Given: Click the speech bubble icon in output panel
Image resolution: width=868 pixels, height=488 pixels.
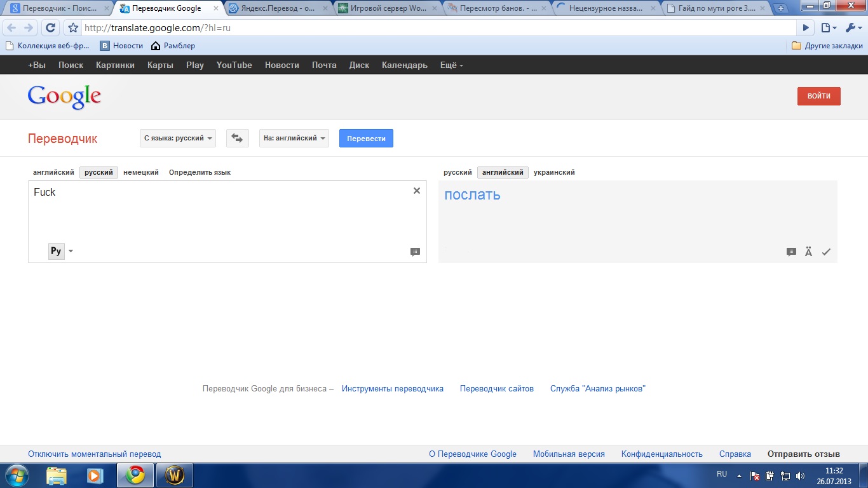Looking at the screenshot, I should (791, 252).
